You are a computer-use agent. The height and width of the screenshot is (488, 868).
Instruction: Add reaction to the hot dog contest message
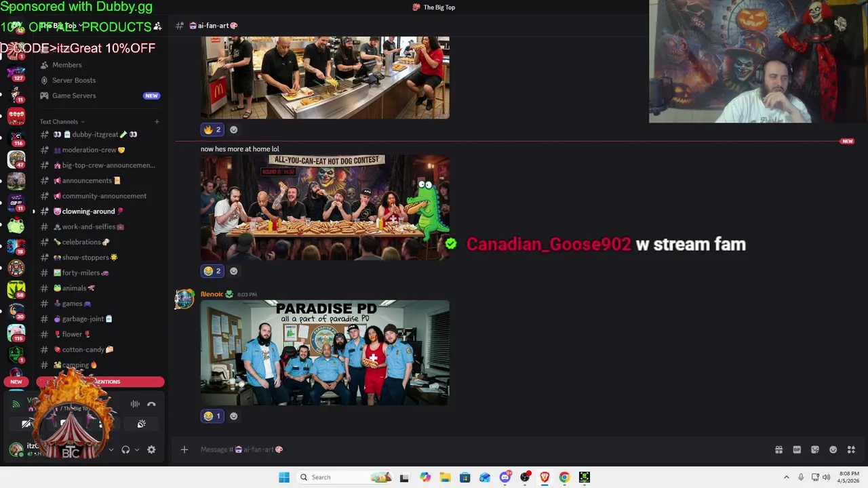(233, 271)
